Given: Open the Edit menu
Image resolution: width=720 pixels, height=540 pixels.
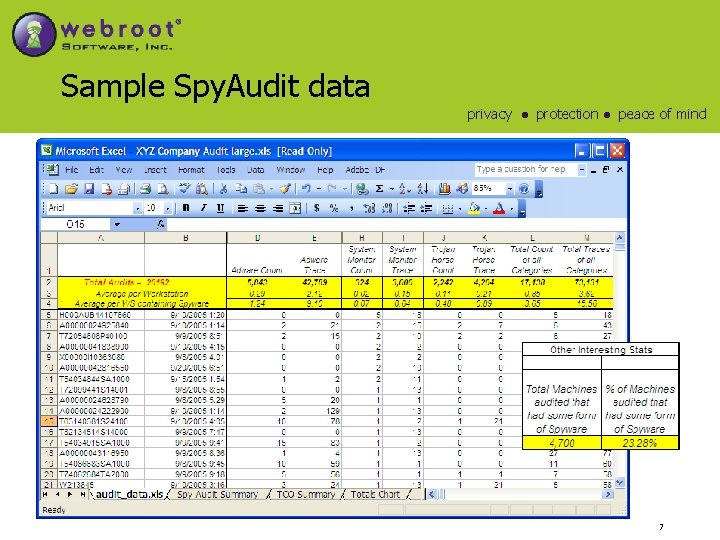Looking at the screenshot, I should 96,170.
